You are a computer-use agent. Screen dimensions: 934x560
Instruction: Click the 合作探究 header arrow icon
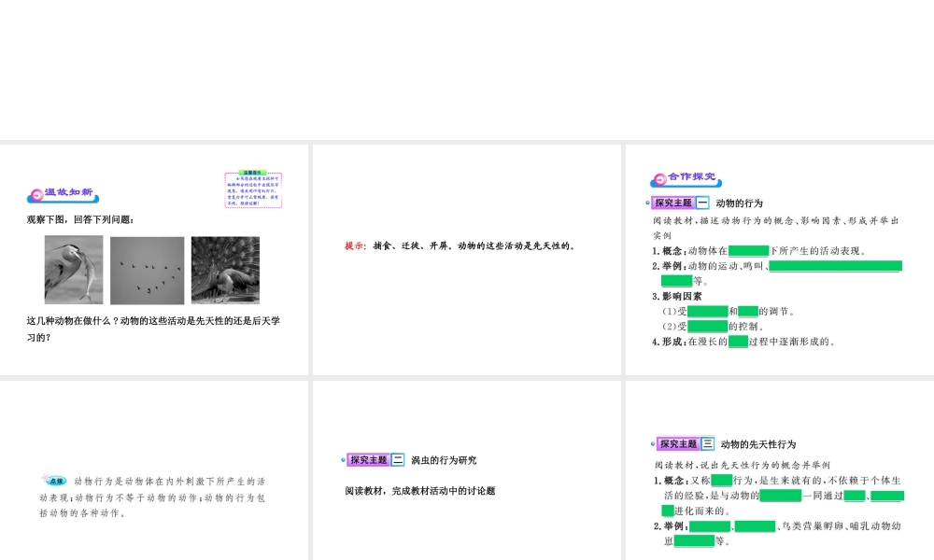coord(659,179)
